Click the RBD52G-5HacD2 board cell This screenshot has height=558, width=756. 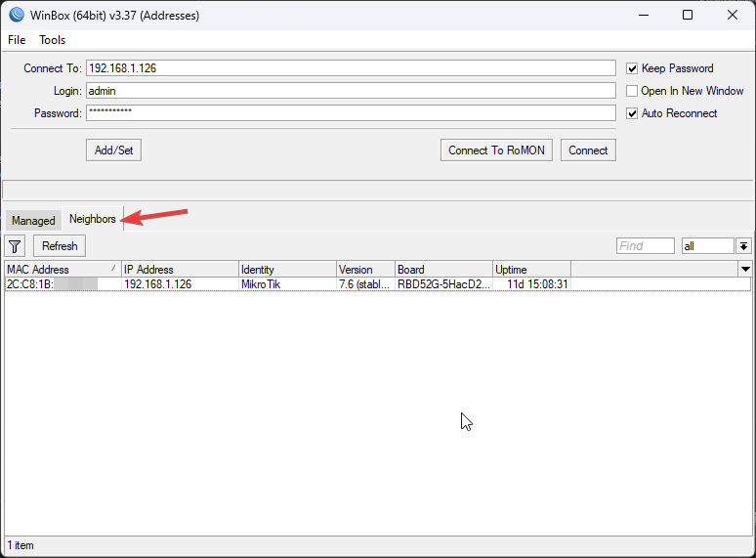[x=443, y=284]
